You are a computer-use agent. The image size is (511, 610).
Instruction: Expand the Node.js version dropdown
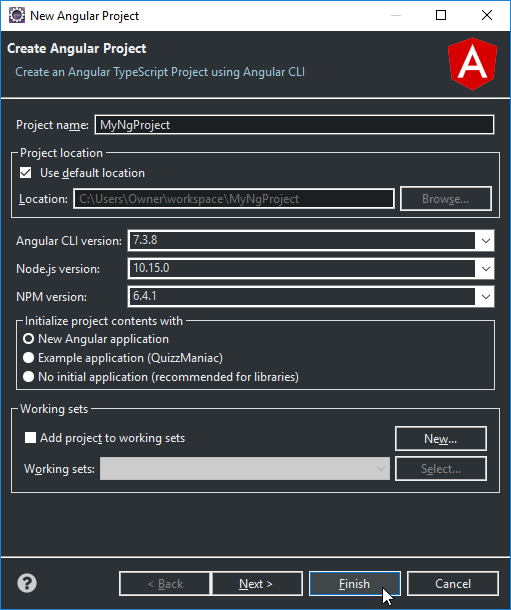click(x=485, y=269)
